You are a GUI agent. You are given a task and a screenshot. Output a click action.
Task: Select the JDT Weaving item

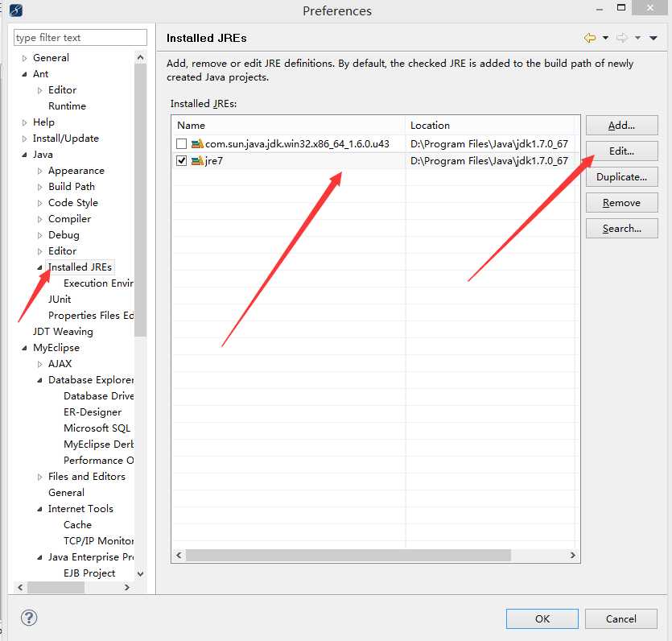[63, 332]
